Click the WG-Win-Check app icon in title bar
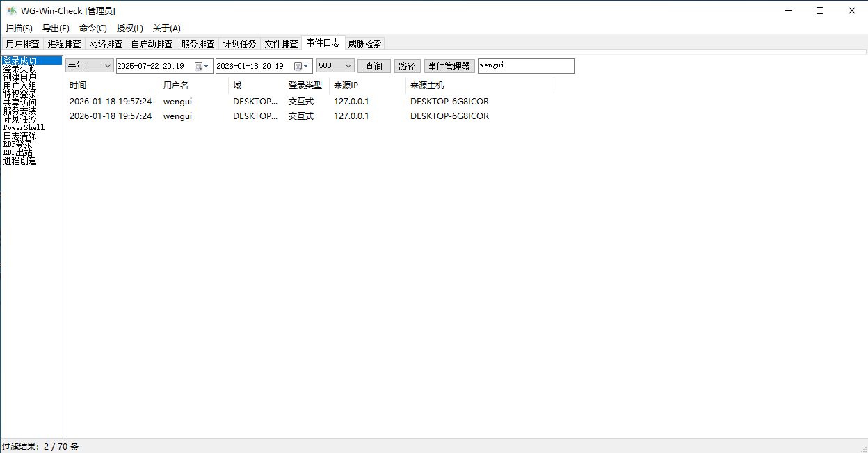The height and width of the screenshot is (453, 868). pyautogui.click(x=12, y=10)
